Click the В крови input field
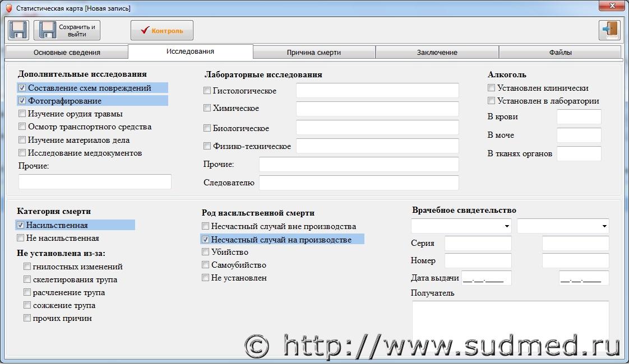The width and height of the screenshot is (629, 364). 579,117
